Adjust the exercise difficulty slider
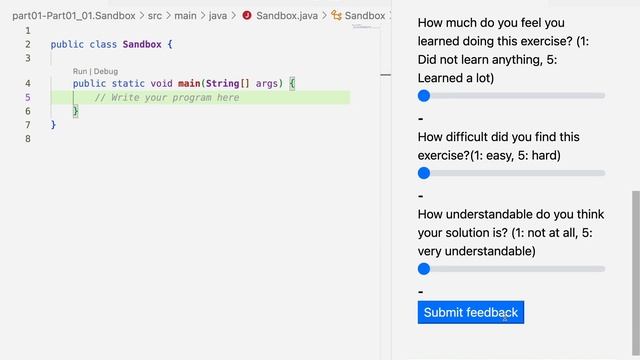The width and height of the screenshot is (640, 360). [x=511, y=173]
